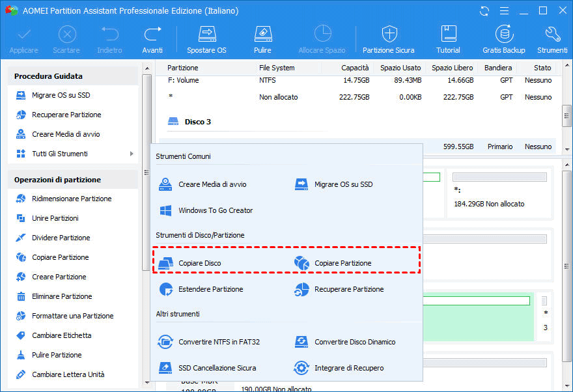Select Copiare Disco in popup menu
The image size is (573, 392).
click(190, 263)
